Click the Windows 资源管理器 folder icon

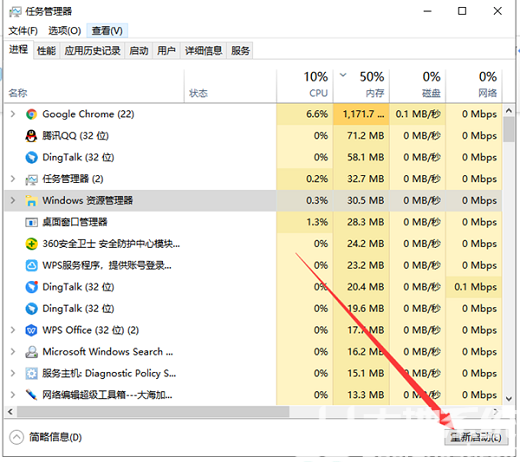31,201
